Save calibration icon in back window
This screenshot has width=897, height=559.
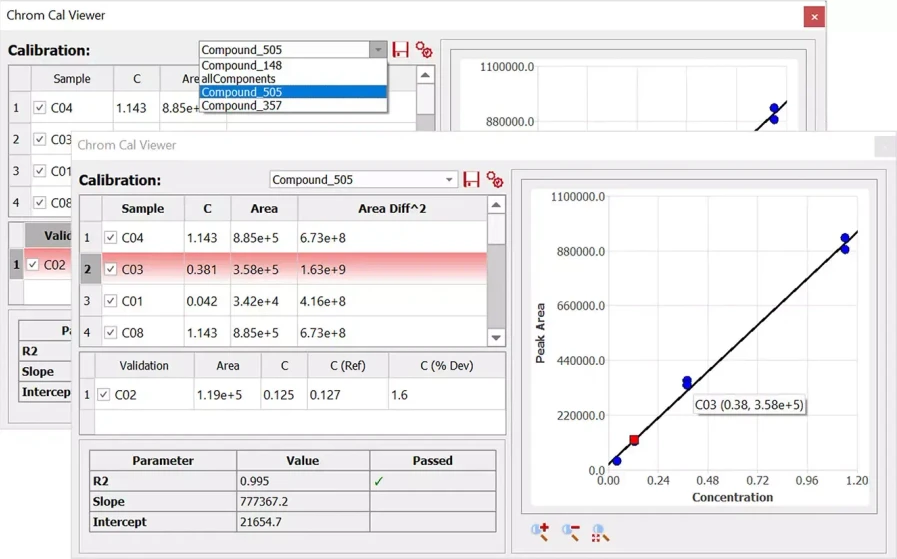pyautogui.click(x=400, y=50)
